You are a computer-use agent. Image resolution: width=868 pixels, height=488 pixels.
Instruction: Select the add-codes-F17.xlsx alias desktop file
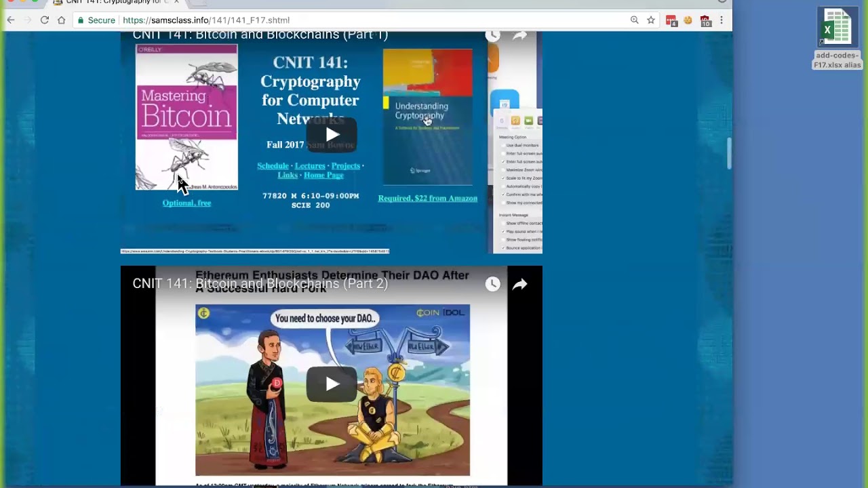837,39
